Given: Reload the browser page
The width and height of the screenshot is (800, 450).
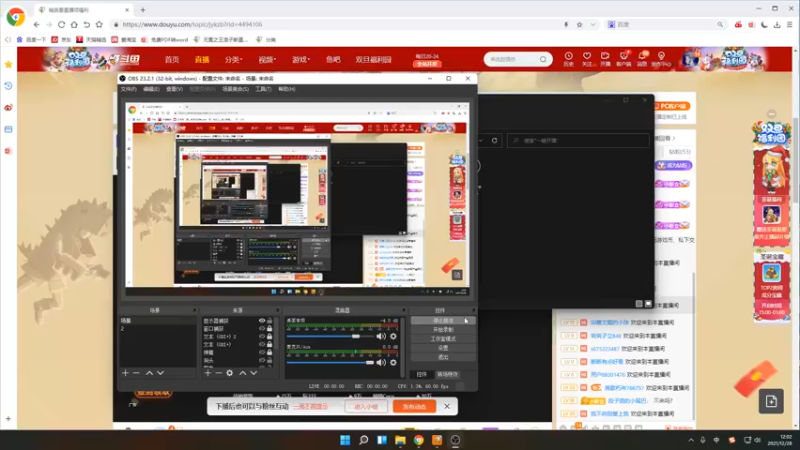Looking at the screenshot, I should [x=61, y=24].
